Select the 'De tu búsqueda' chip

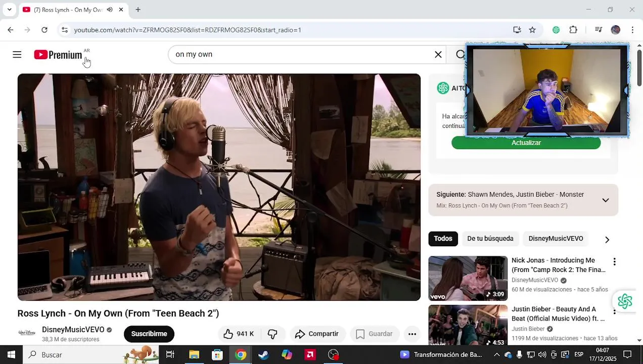(x=490, y=239)
